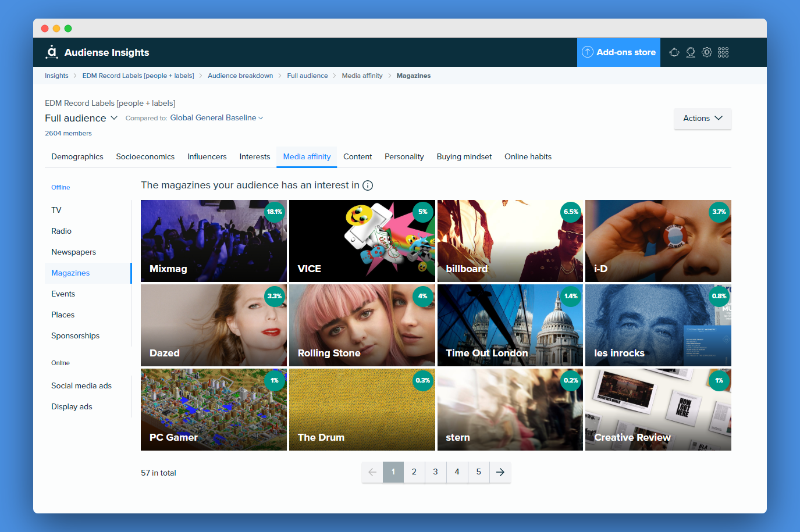Viewport: 800px width, 532px height.
Task: Go to page 2
Action: 414,472
